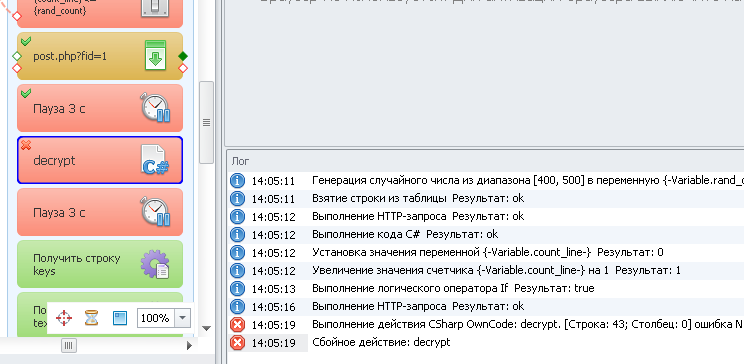The width and height of the screenshot is (744, 364).
Task: Select the log row Взятие строки из таблицы
Action: 486,198
